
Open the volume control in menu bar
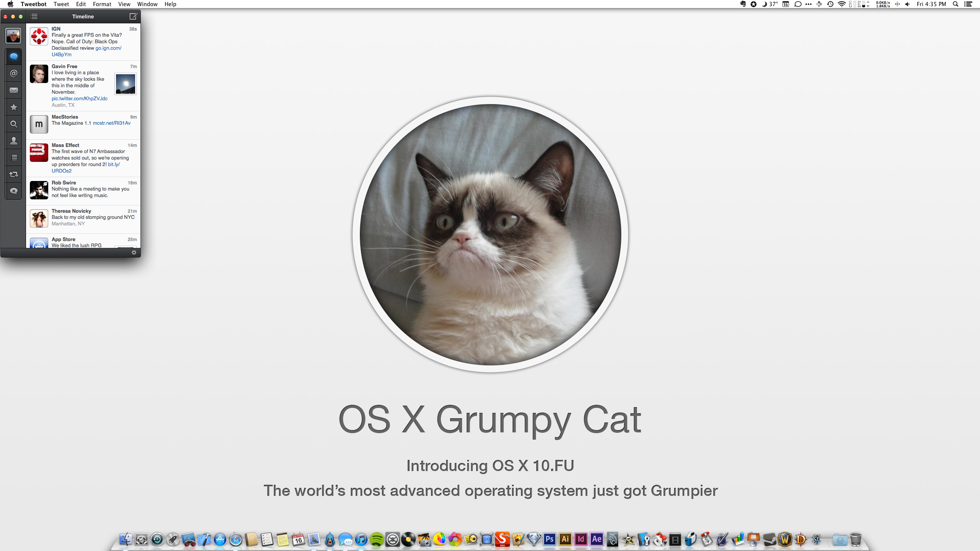click(907, 4)
